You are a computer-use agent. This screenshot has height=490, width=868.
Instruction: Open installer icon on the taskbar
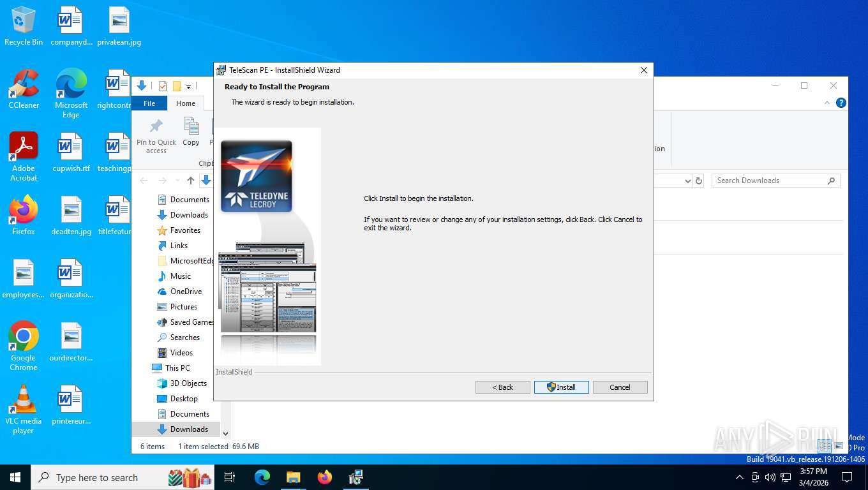pos(356,477)
